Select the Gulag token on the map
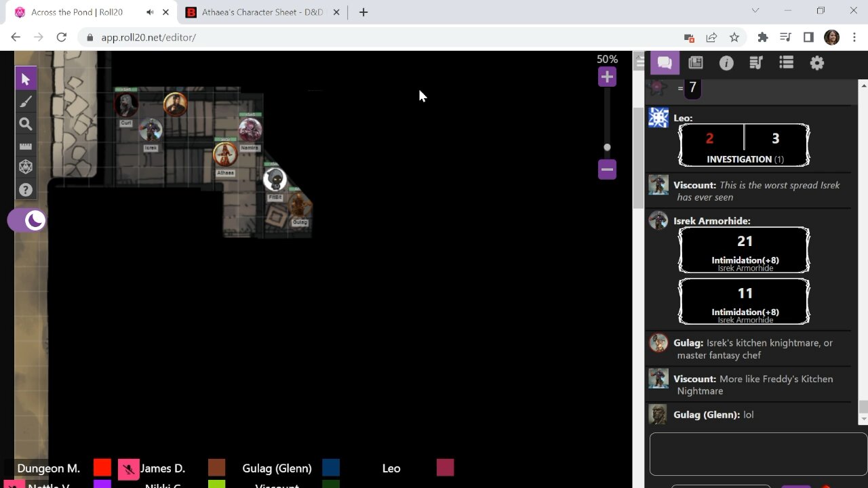 coord(299,205)
